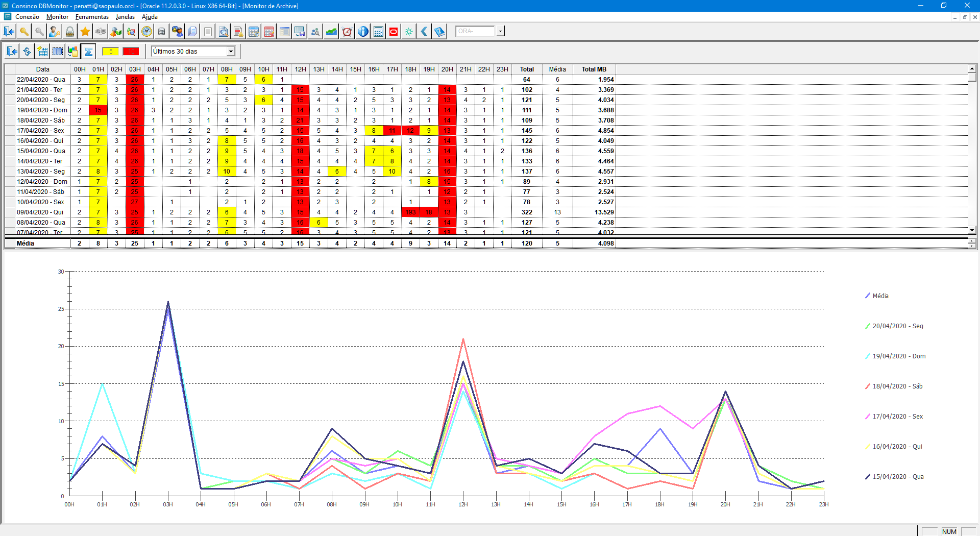980x536 pixels.
Task: Toggle the sigma summation button
Action: click(x=88, y=52)
